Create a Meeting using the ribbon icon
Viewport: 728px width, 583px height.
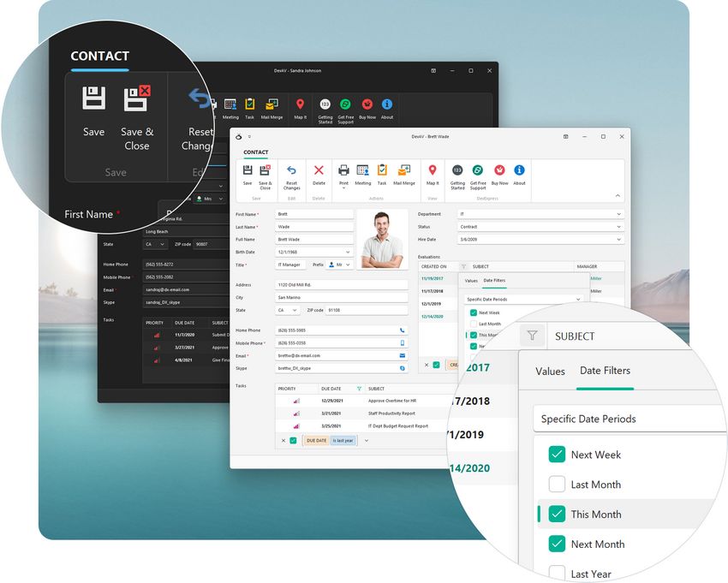pyautogui.click(x=362, y=171)
